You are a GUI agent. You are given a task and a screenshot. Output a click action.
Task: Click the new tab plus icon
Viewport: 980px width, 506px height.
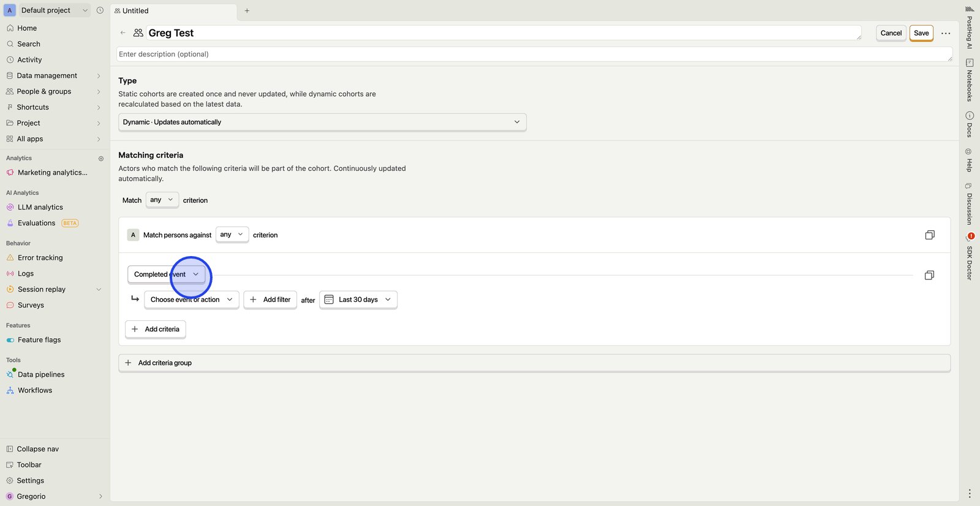coord(247,11)
